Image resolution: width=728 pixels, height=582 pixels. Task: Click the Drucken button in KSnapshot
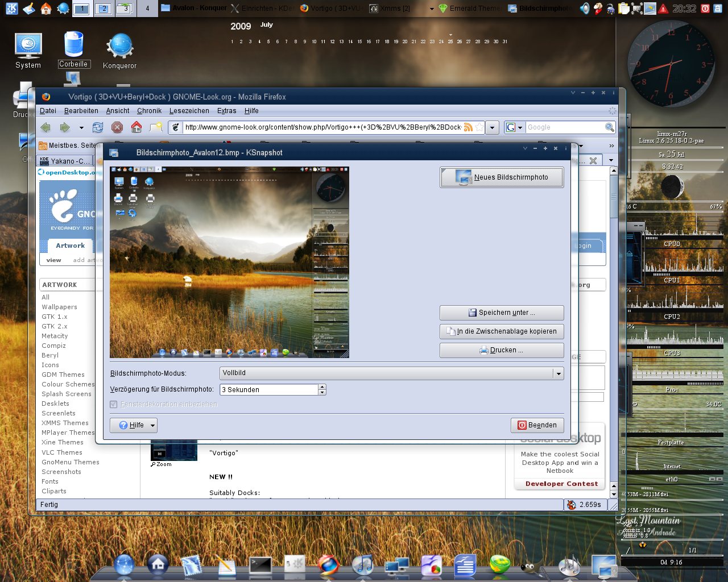coord(502,350)
